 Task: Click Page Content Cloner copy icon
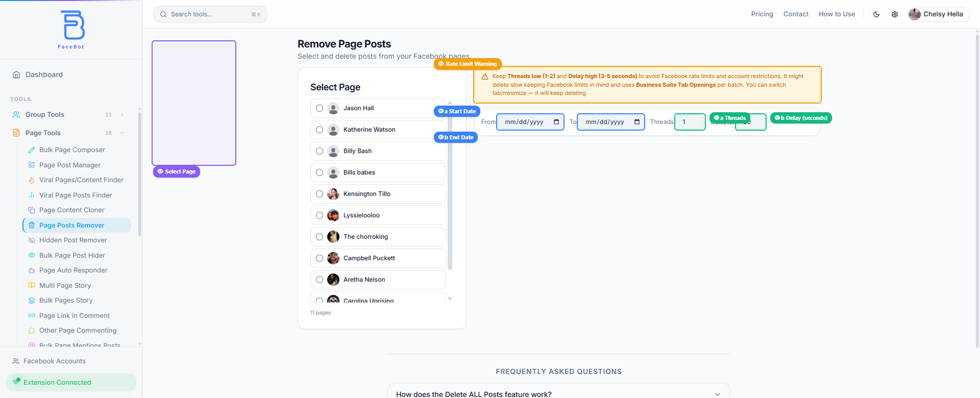[32, 210]
